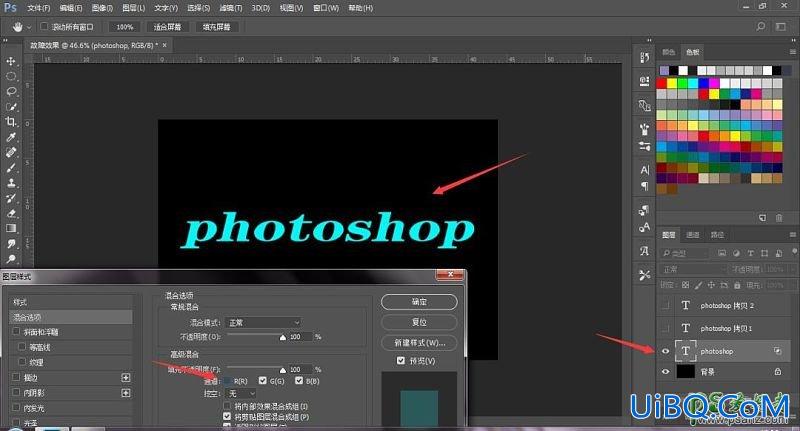Open Blend Mode dropdown in Layer Style
Screen dimensions: 800x431
pyautogui.click(x=263, y=322)
